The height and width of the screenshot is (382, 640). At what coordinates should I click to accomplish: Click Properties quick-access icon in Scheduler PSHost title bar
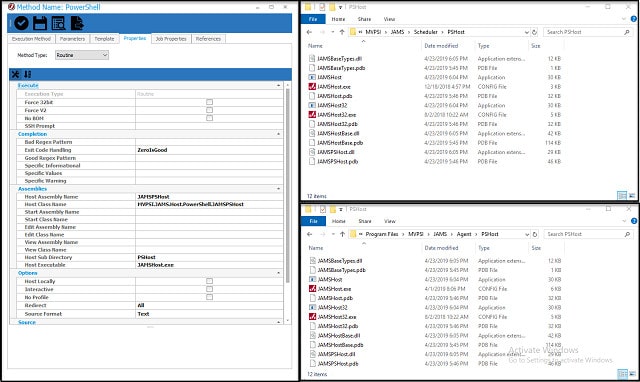pyautogui.click(x=322, y=7)
